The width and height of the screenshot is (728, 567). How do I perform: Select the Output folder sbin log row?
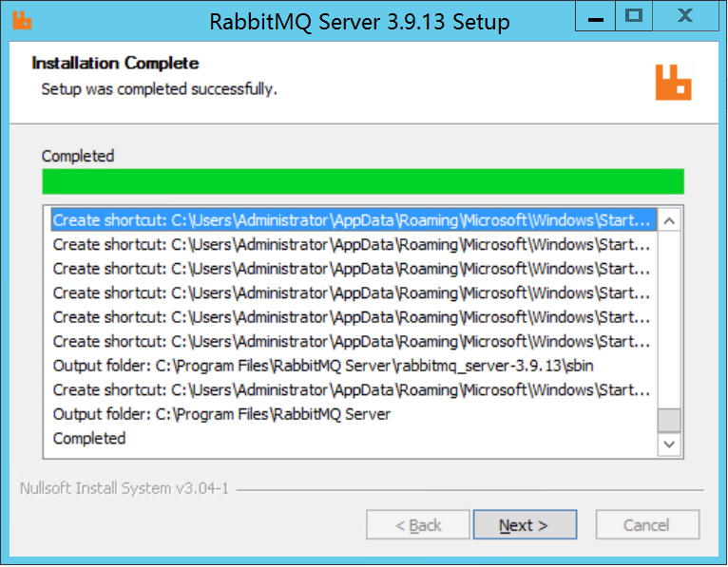(x=354, y=366)
